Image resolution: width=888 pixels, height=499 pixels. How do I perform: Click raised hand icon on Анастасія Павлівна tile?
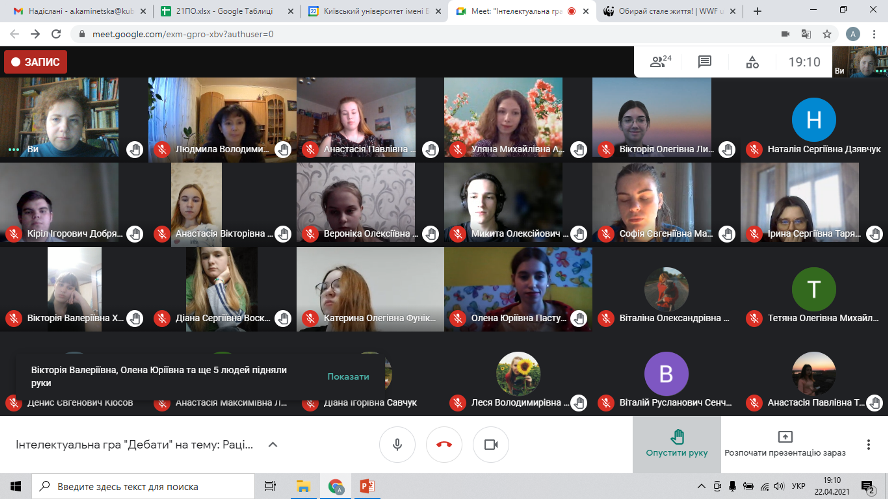(430, 150)
